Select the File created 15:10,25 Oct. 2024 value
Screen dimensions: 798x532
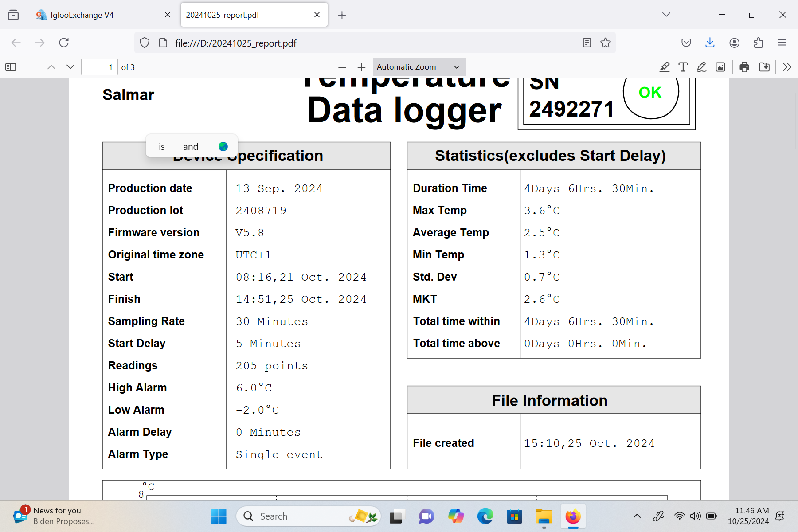point(589,443)
